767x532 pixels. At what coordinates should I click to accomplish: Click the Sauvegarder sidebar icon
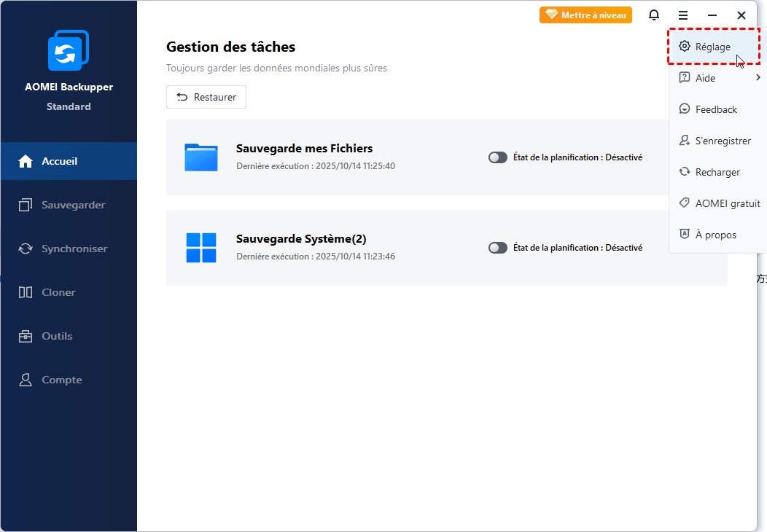[x=26, y=205]
